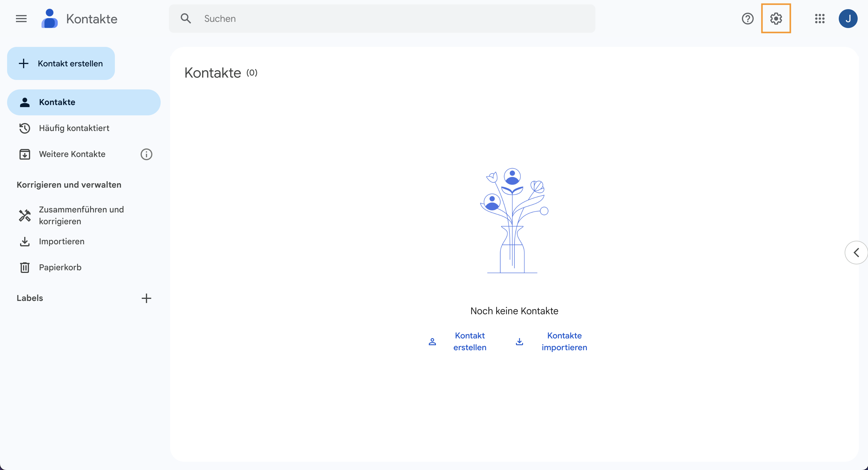Open Zusammenführen und korrigieren
The image size is (868, 470).
pyautogui.click(x=84, y=215)
